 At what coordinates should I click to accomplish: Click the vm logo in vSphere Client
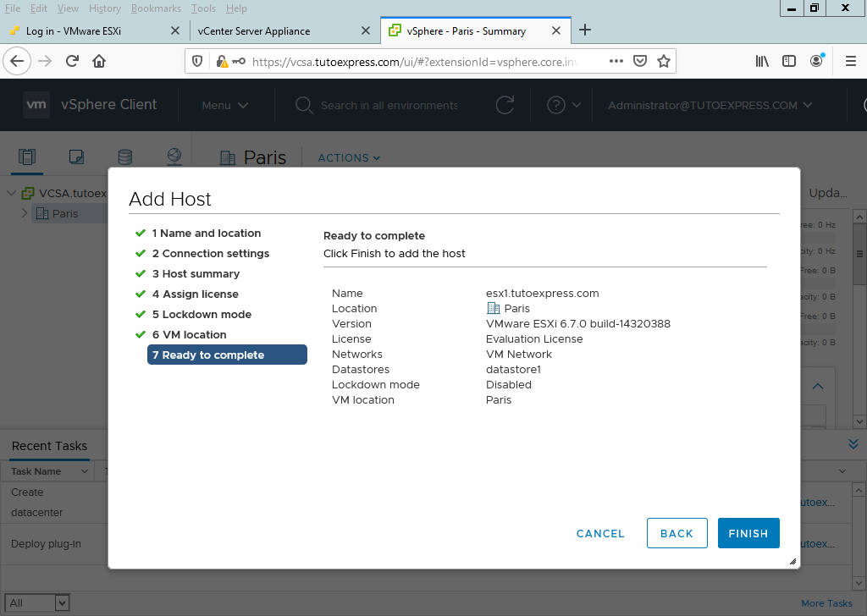click(x=36, y=104)
